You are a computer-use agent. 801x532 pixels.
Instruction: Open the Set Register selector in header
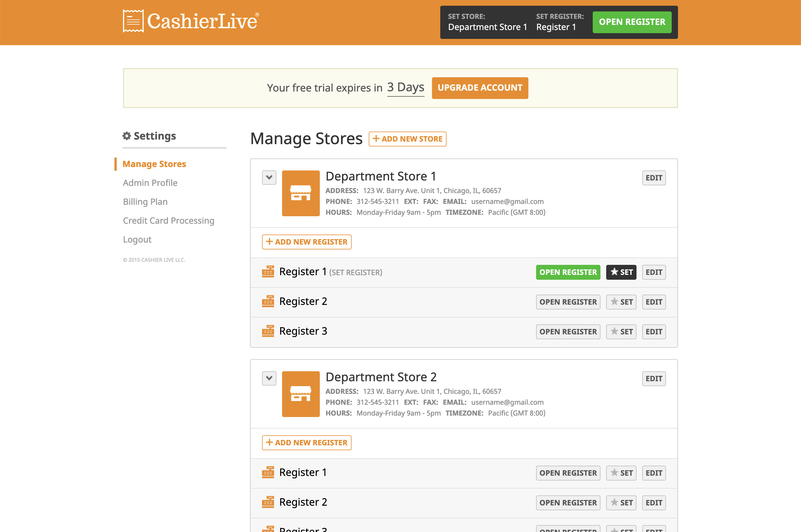coord(560,22)
